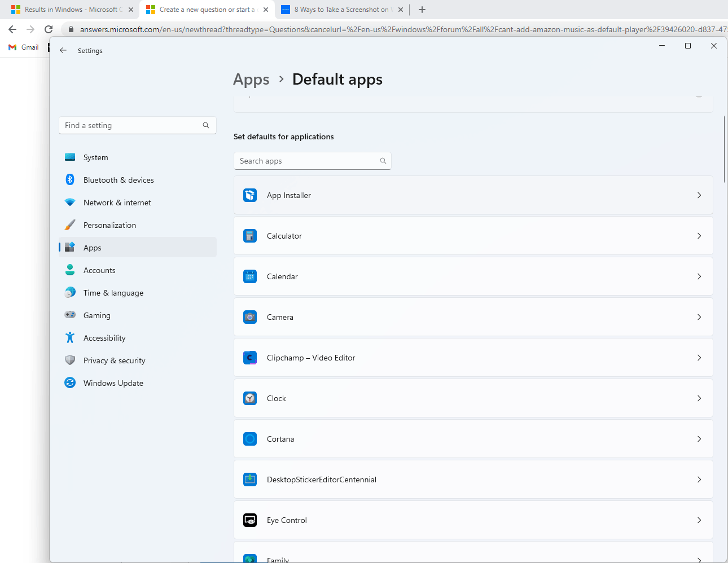This screenshot has height=563, width=728.
Task: Open Clipchamp – Video Editor defaults
Action: [473, 358]
